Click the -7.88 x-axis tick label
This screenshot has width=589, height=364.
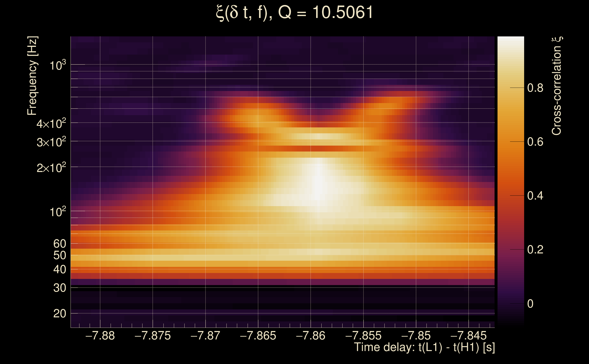[100, 336]
